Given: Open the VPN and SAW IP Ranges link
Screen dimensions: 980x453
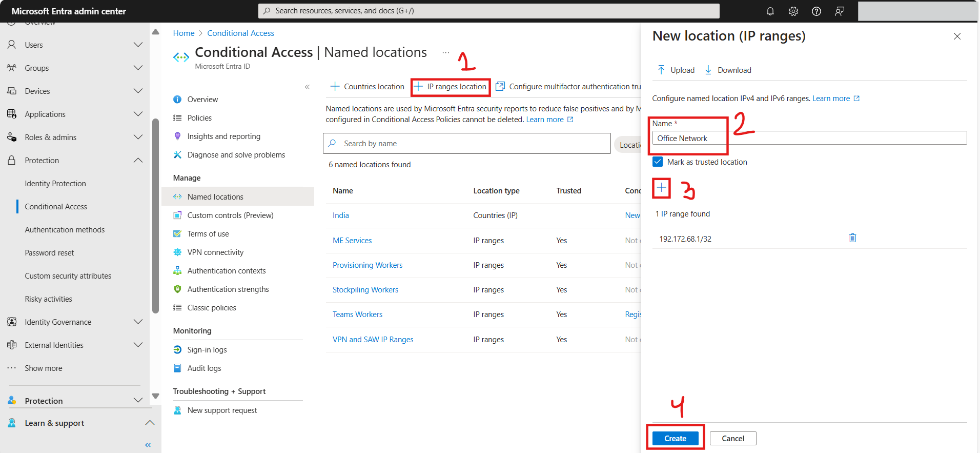Looking at the screenshot, I should (373, 339).
